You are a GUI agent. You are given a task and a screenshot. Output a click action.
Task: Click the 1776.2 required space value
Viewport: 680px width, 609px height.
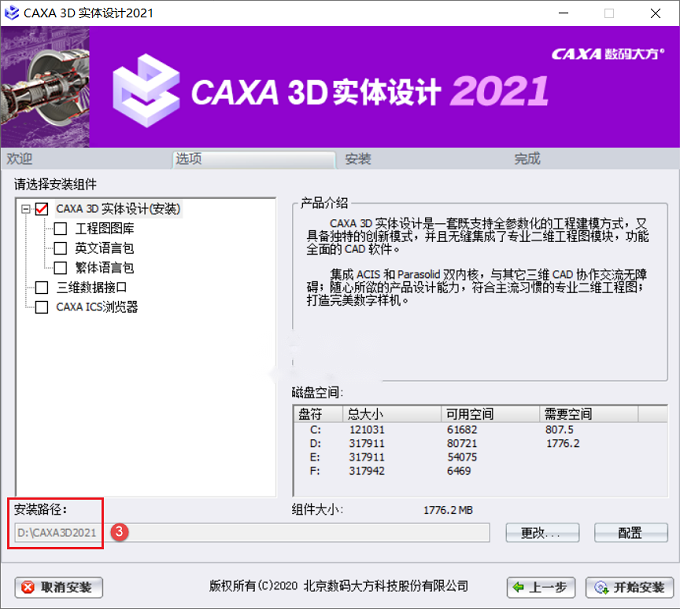[x=562, y=443]
